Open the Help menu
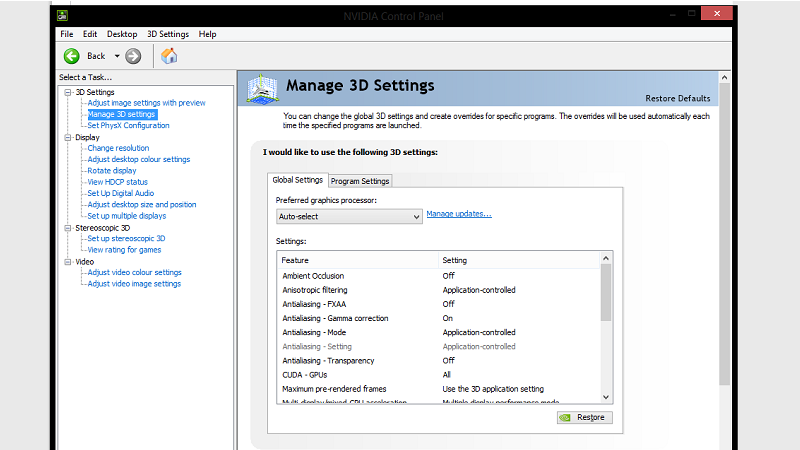 (207, 34)
